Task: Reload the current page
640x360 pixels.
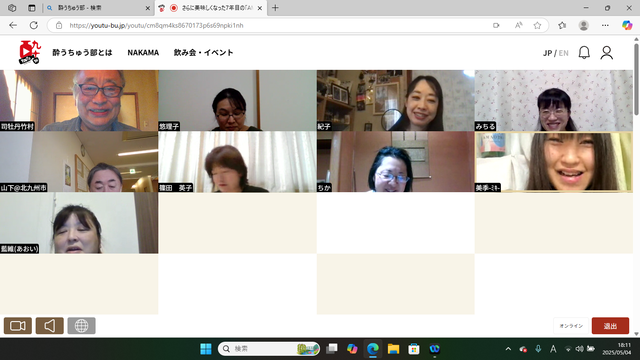Action: coord(33,25)
